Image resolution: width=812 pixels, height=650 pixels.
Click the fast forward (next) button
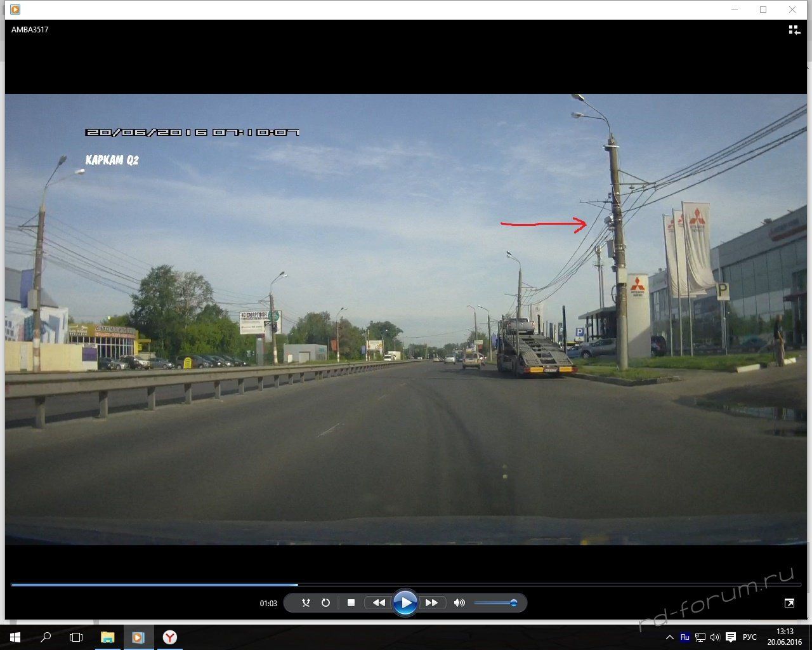(431, 603)
